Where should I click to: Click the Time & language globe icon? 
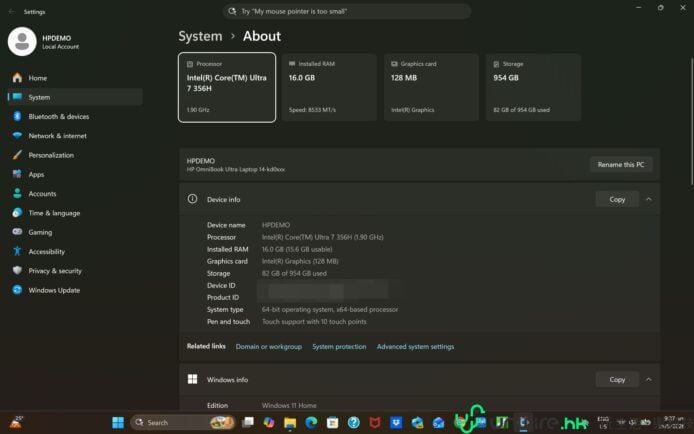[17, 213]
